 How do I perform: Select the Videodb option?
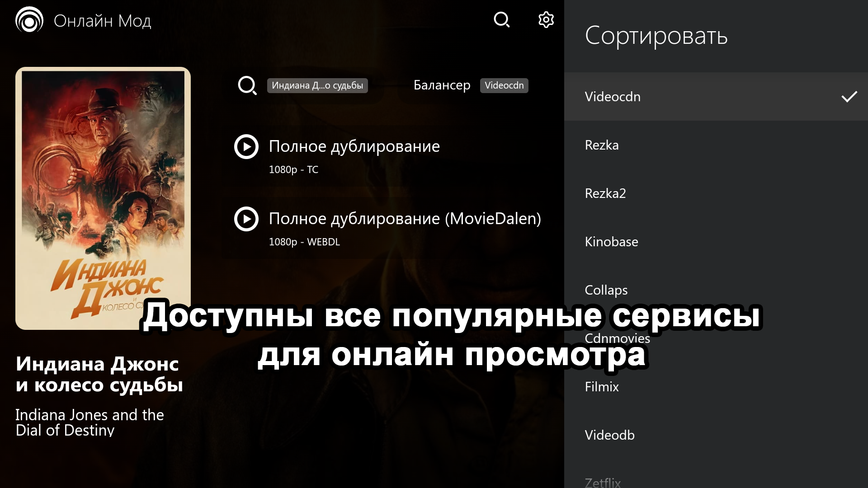click(609, 435)
